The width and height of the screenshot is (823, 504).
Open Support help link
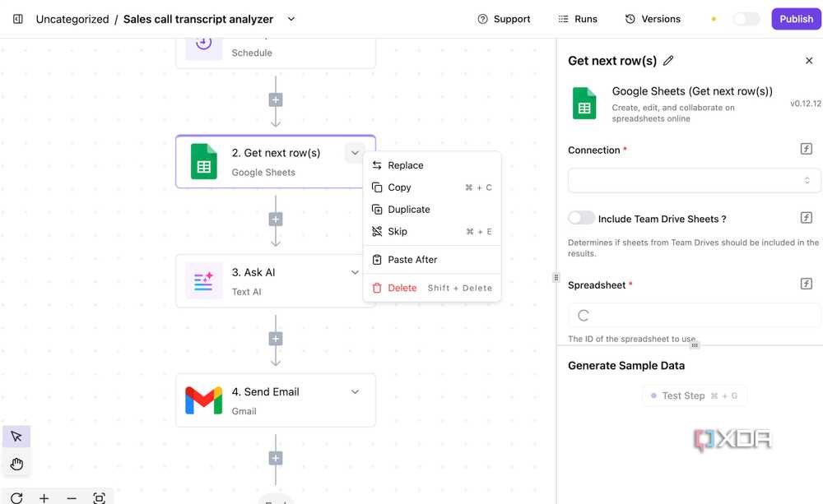click(x=504, y=19)
